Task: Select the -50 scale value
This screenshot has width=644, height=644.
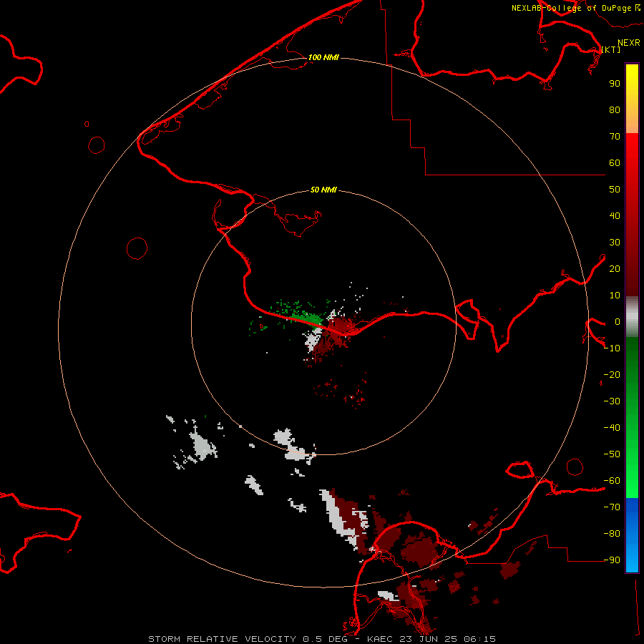Action: (x=612, y=454)
